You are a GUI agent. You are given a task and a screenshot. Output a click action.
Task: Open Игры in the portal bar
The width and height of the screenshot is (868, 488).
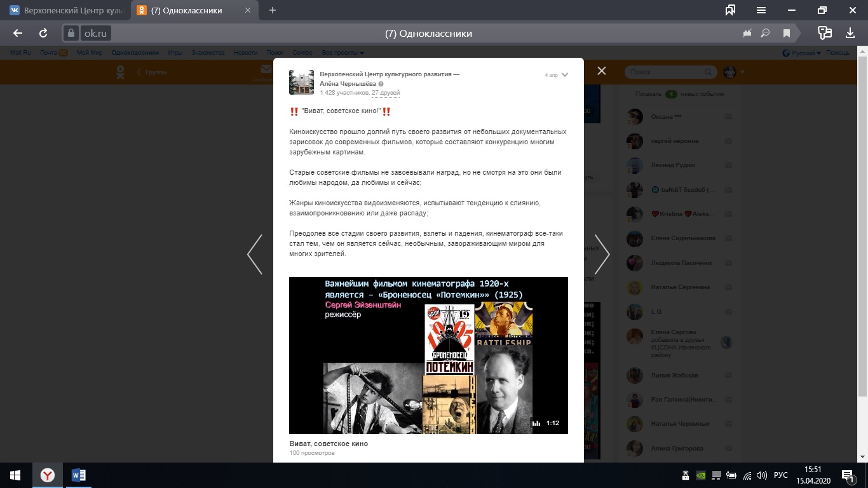tap(175, 53)
